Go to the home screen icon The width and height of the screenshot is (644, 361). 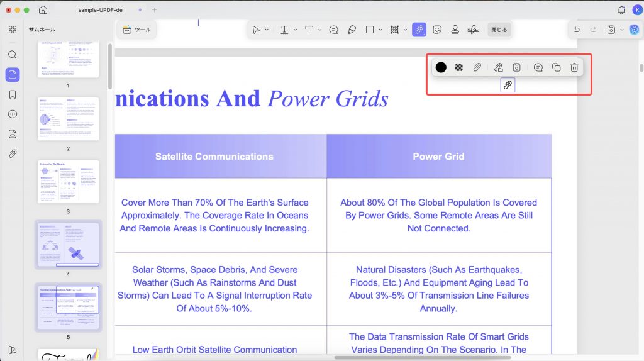point(43,10)
